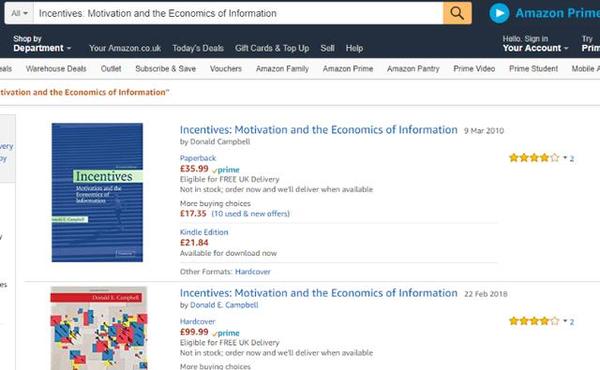600x370 pixels.
Task: Click the blue Incentives book cover thumbnail
Action: [x=97, y=192]
